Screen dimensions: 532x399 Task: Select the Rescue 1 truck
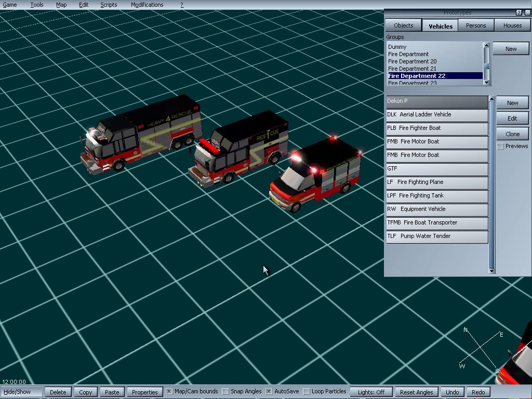(x=239, y=149)
